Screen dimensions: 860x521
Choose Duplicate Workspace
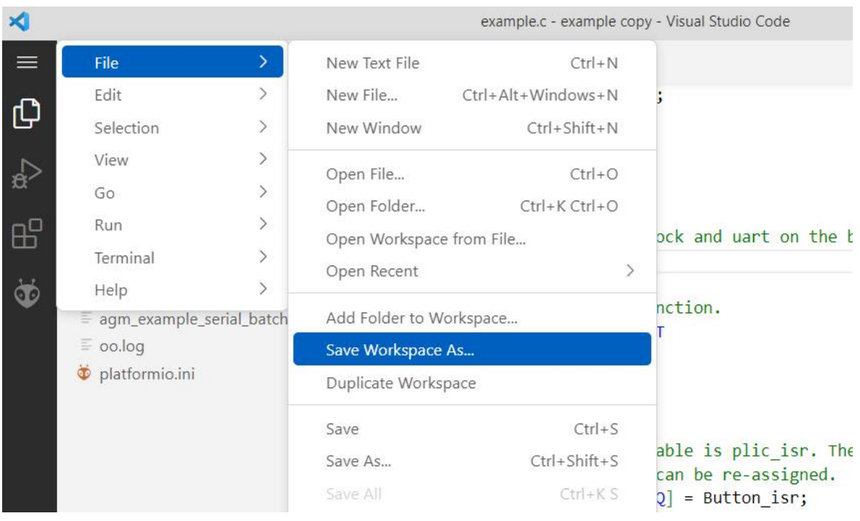[x=472, y=383]
